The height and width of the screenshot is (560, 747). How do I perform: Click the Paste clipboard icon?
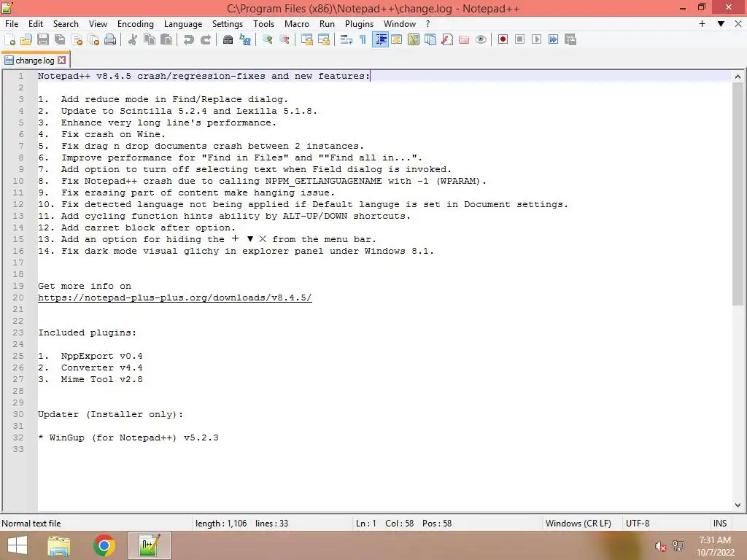tap(166, 39)
